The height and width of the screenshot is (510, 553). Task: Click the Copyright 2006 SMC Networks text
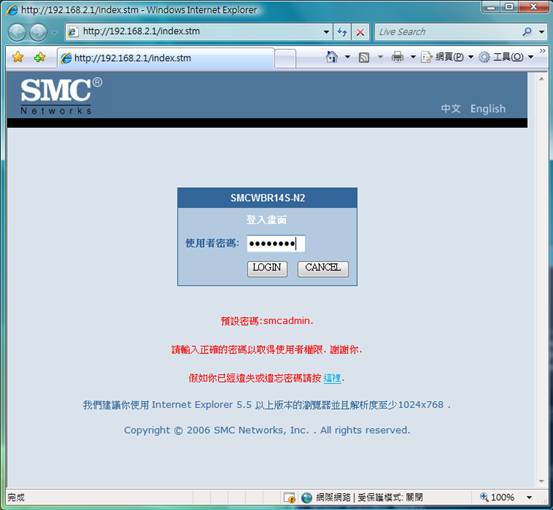click(x=267, y=430)
